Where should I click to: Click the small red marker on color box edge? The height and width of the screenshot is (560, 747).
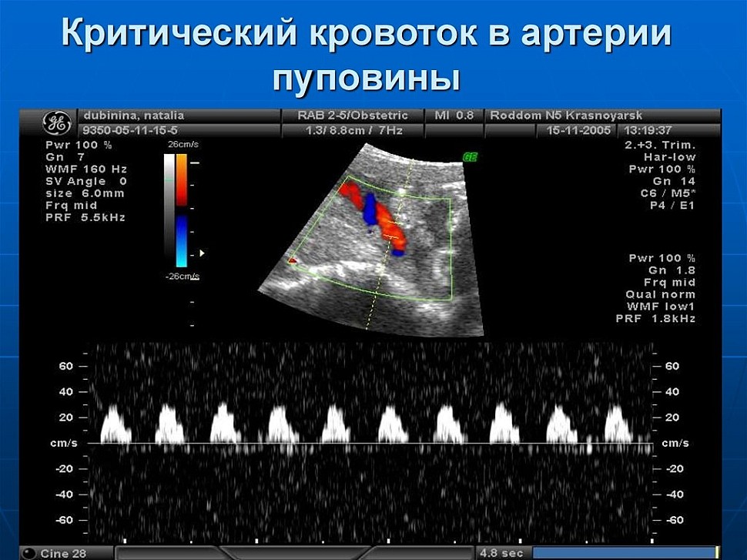pyautogui.click(x=293, y=261)
